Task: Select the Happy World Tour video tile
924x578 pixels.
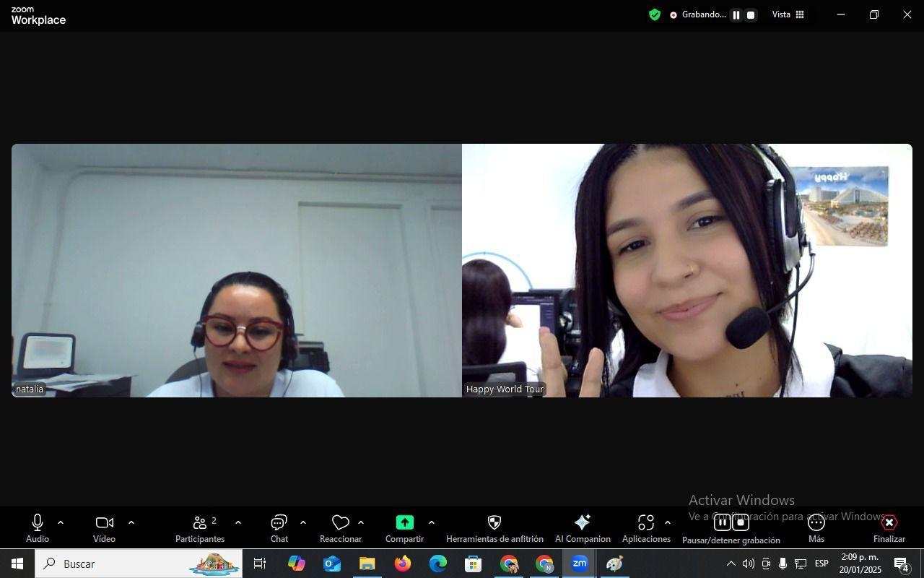Action: pos(687,270)
